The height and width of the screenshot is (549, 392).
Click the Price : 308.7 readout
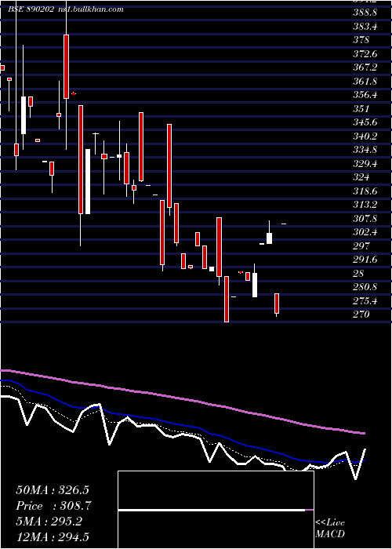point(53,506)
